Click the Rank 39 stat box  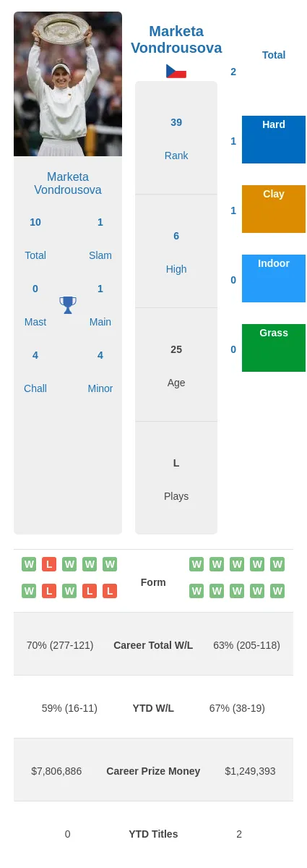pos(176,137)
